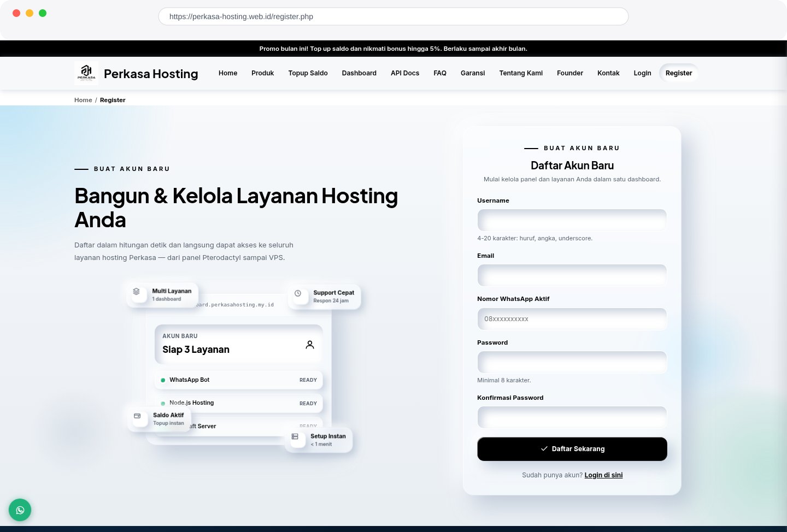Click the WhatsApp Bot service row
787x532 pixels.
tap(239, 380)
